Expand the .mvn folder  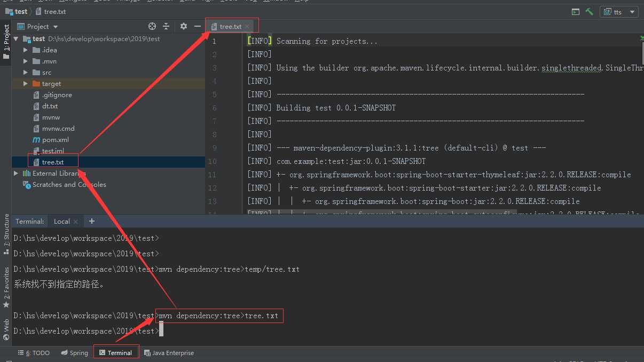click(x=26, y=61)
